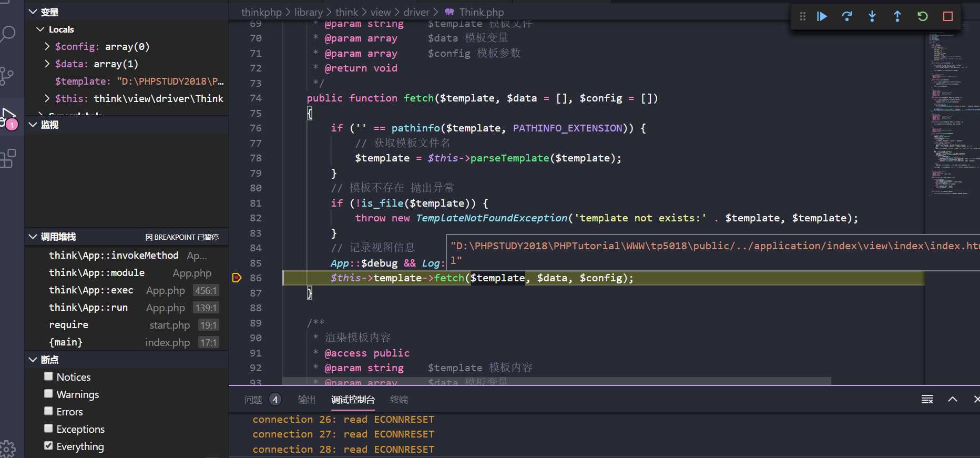Viewport: 980px width, 458px height.
Task: Select the 调试控制台 debug console tab
Action: pos(353,400)
